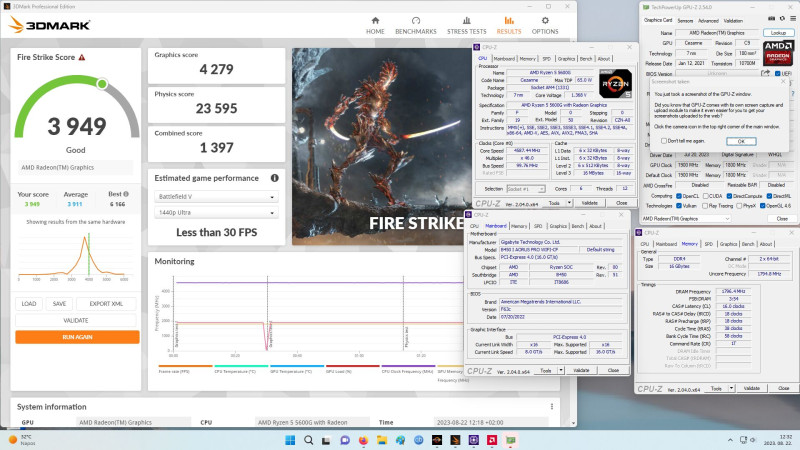Image resolution: width=800 pixels, height=450 pixels.
Task: Click the AMD Radeon Graphics logo in GPU-Z
Action: [778, 53]
